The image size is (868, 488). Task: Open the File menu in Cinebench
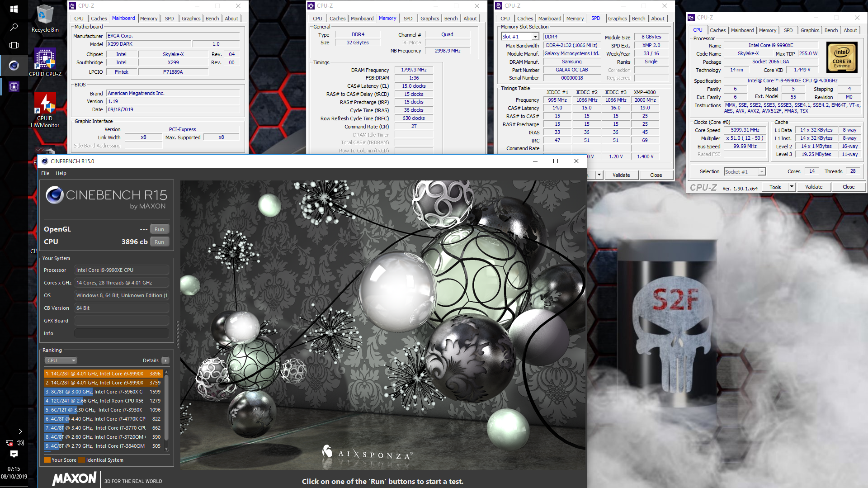[45, 173]
